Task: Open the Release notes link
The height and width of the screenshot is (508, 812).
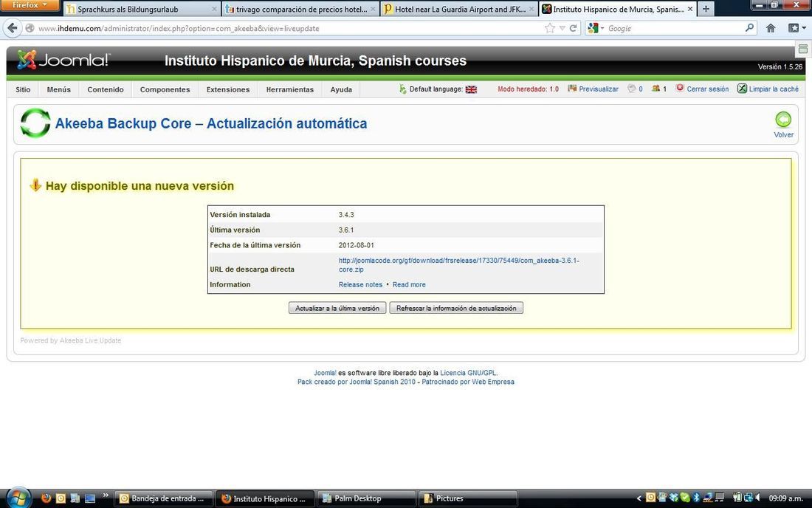Action: (x=360, y=284)
